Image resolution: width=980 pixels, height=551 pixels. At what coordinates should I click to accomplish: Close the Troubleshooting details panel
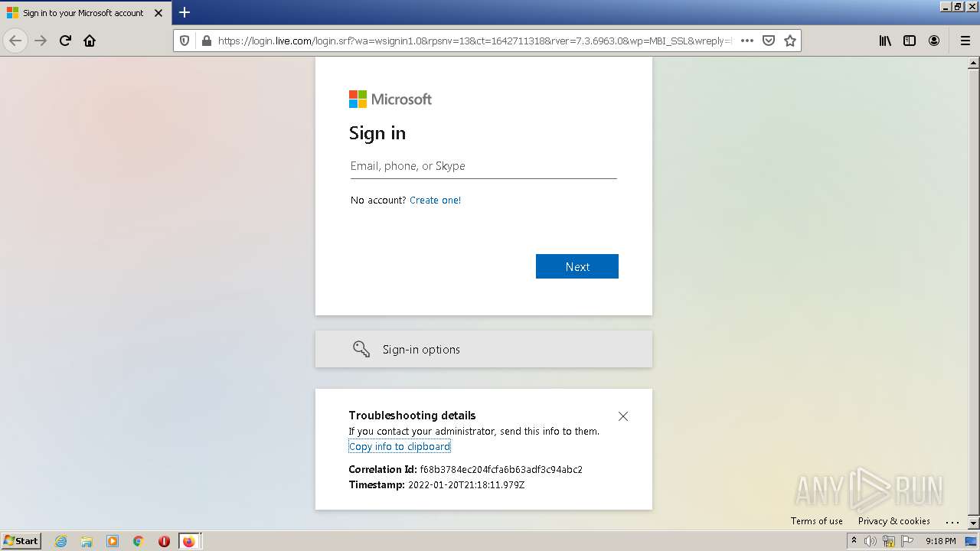623,416
